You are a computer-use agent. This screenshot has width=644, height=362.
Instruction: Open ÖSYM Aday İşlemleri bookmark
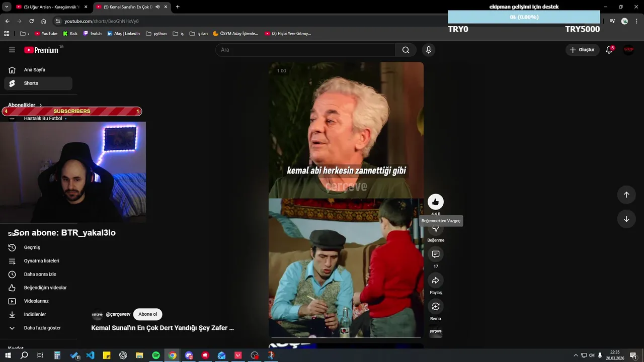[235, 34]
